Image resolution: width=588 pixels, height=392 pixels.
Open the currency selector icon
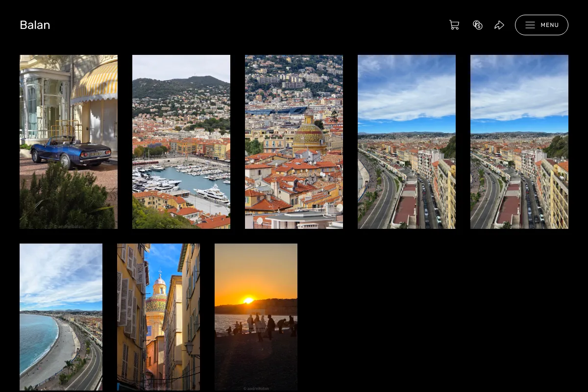coord(478,25)
